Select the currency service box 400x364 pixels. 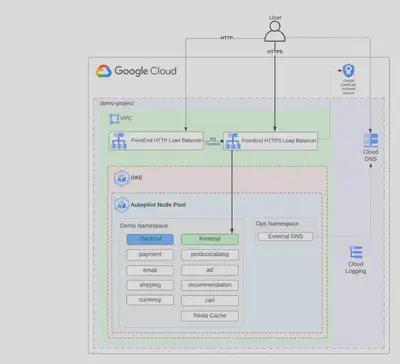[150, 300]
